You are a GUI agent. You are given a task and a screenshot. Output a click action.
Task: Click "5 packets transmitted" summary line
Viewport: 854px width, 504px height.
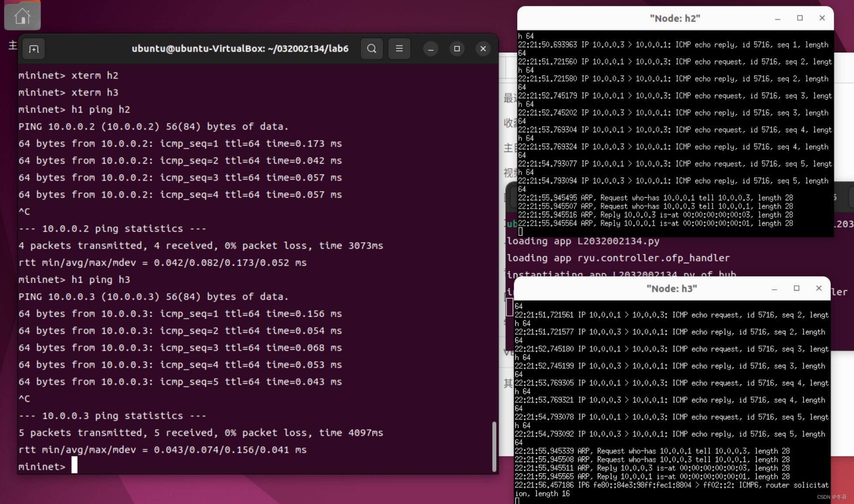[201, 433]
